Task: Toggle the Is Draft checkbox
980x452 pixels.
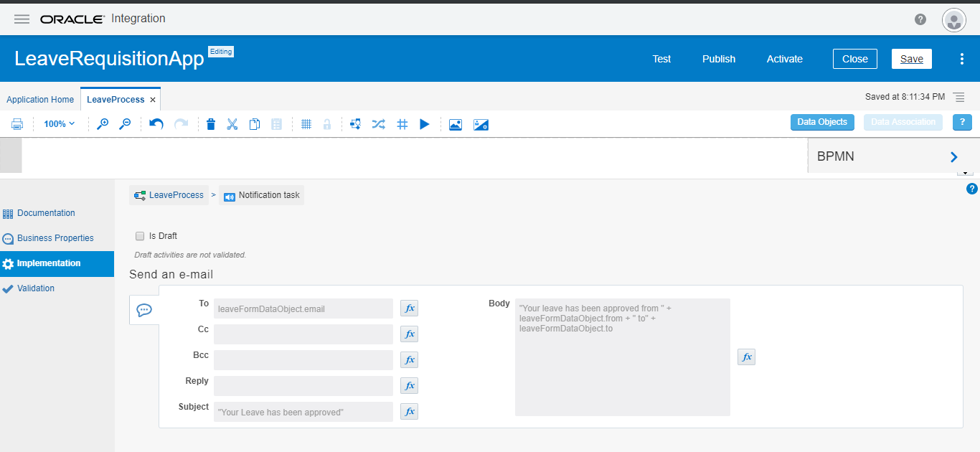Action: 140,235
